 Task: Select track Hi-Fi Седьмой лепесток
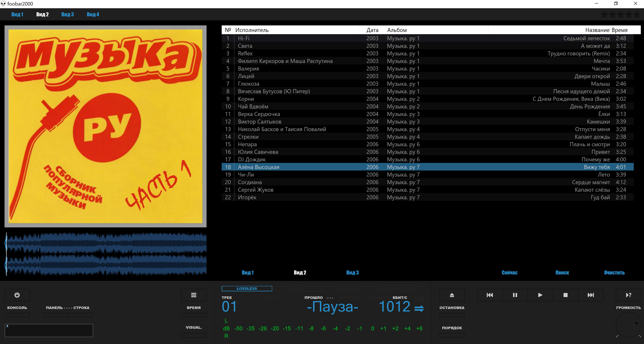(x=428, y=38)
